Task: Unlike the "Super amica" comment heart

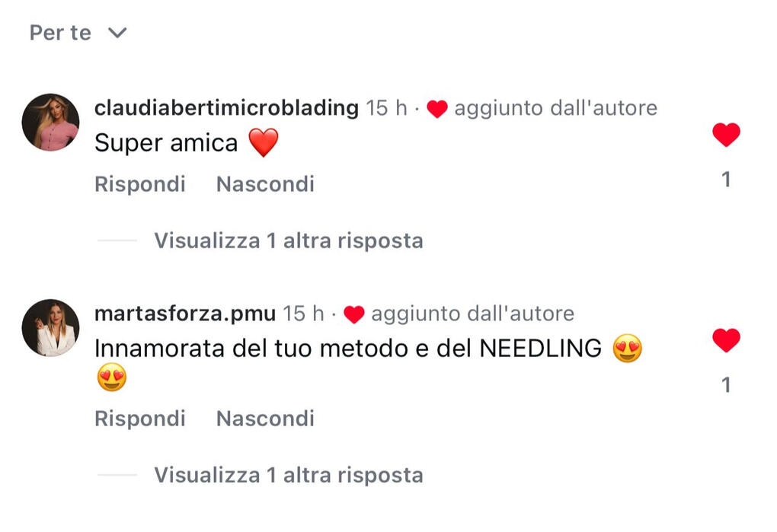Action: pyautogui.click(x=726, y=135)
